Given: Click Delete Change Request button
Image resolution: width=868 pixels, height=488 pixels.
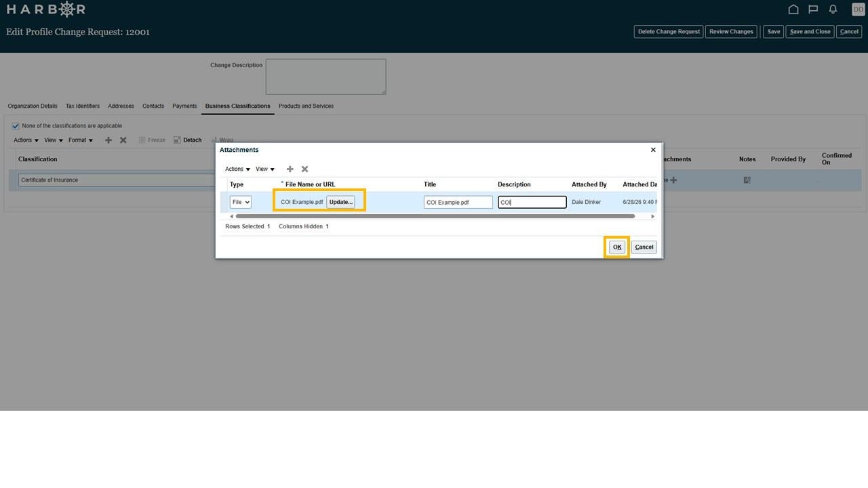Looking at the screenshot, I should (669, 32).
